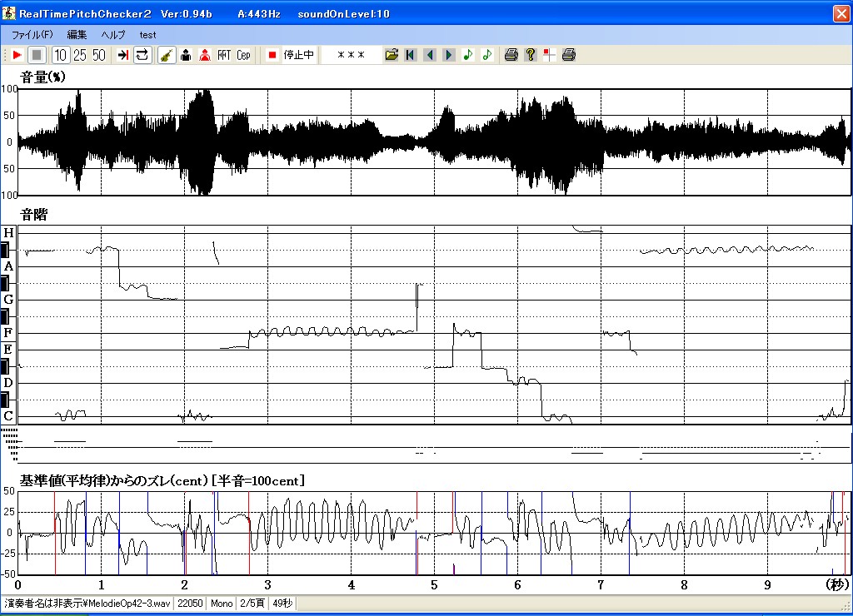Click the black key between E and D

[x=5, y=366]
